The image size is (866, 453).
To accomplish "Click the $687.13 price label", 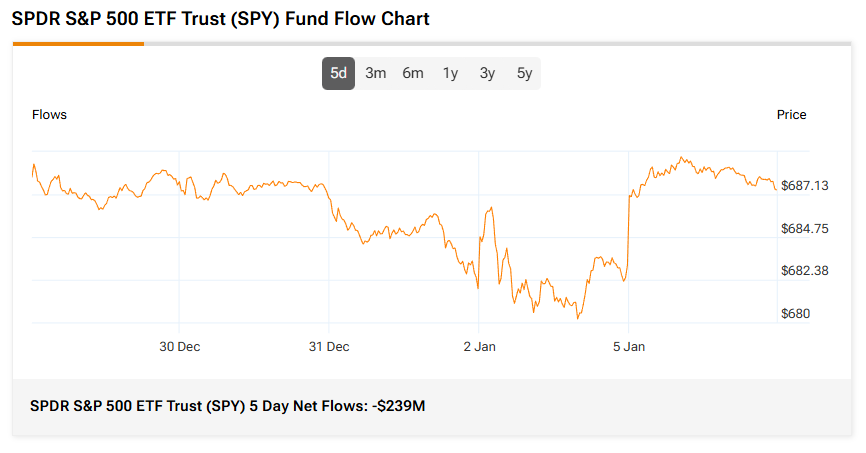I will pos(805,186).
